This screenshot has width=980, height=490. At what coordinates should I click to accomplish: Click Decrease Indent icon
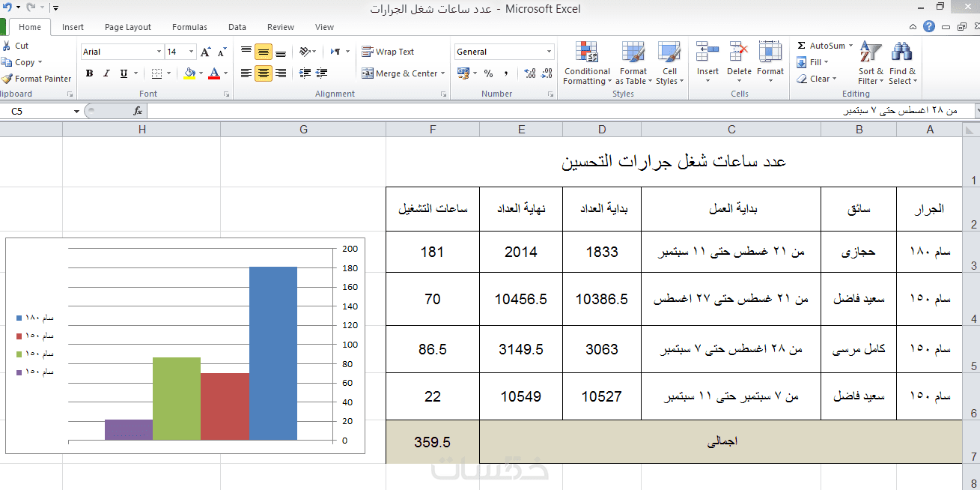pyautogui.click(x=305, y=73)
